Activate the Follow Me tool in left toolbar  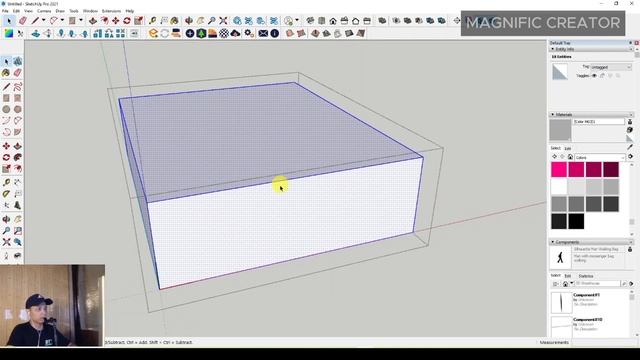coord(18,157)
